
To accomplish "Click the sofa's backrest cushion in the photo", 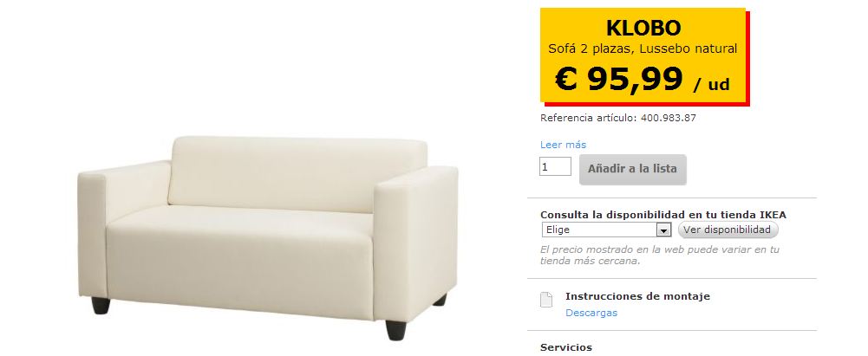I will click(299, 174).
